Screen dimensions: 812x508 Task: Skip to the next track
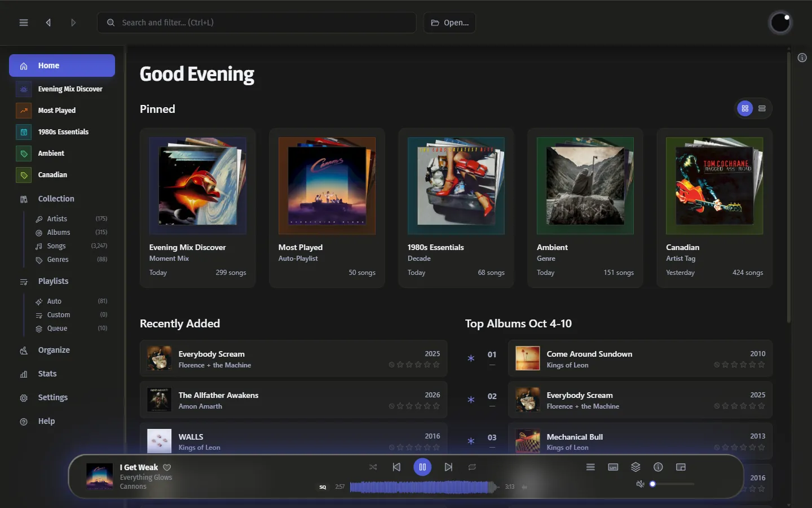pos(448,467)
